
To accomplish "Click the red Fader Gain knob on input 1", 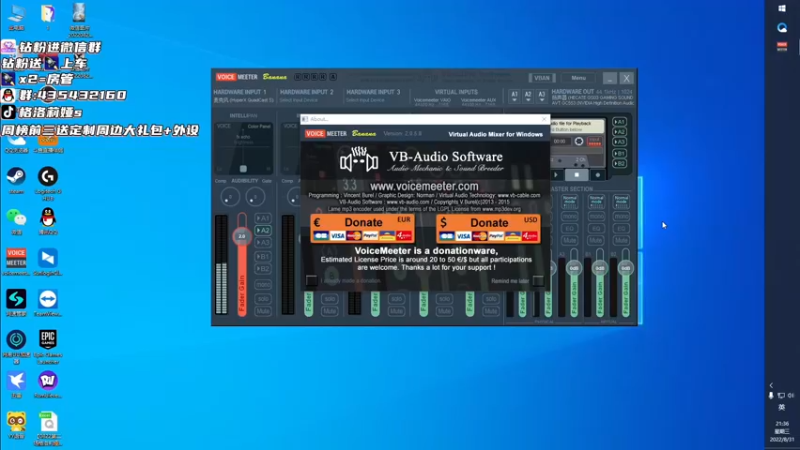I will point(242,236).
